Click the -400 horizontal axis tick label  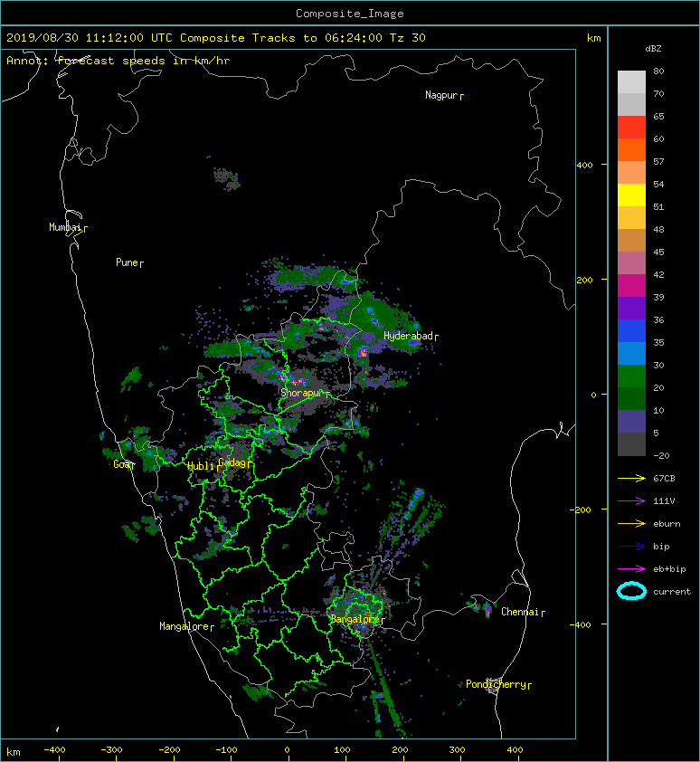tap(54, 750)
